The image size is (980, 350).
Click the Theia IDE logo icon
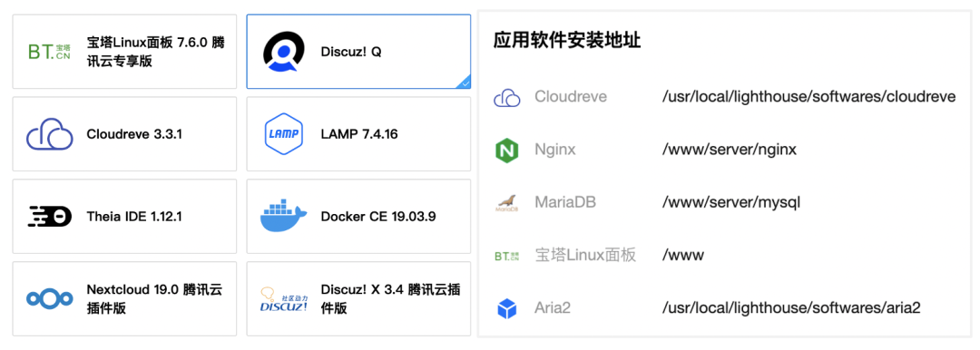pyautogui.click(x=49, y=216)
